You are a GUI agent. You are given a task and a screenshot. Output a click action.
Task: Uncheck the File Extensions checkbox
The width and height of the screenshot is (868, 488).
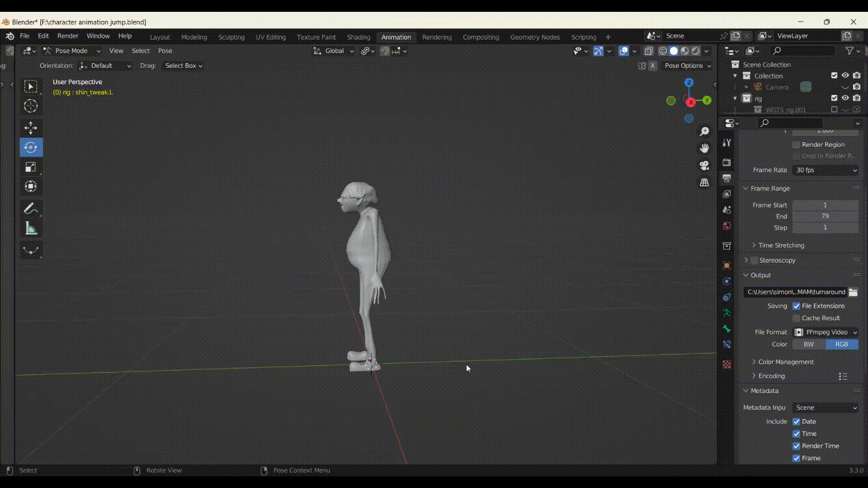click(x=796, y=306)
